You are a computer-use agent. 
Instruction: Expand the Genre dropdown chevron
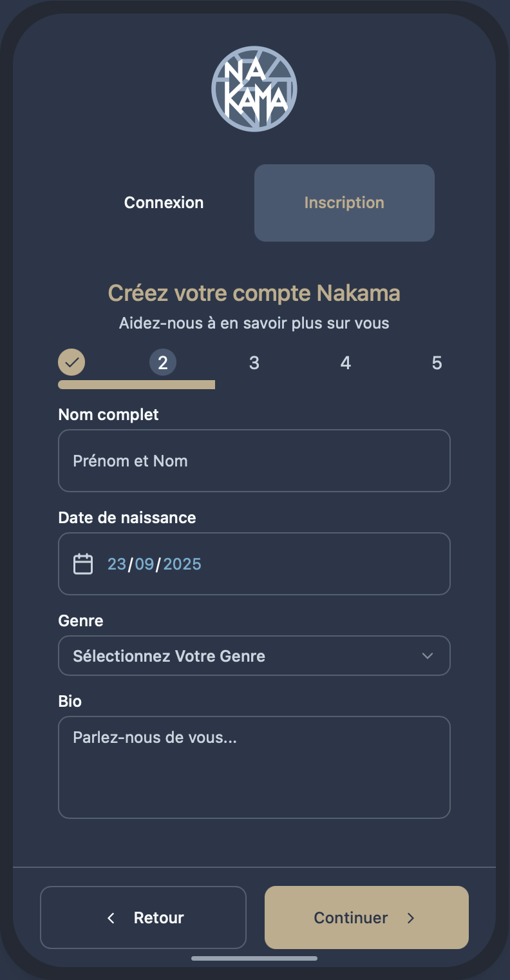coord(427,656)
